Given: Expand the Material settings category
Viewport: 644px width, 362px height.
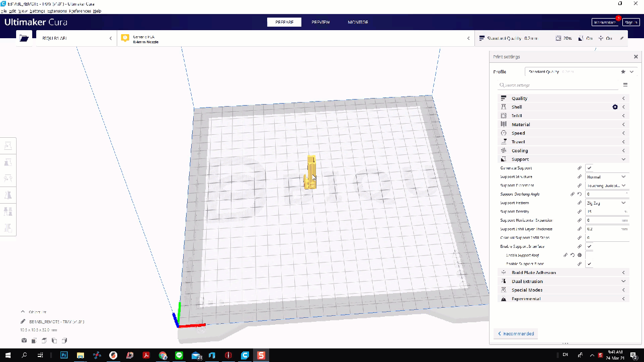Looking at the screenshot, I should coord(563,125).
